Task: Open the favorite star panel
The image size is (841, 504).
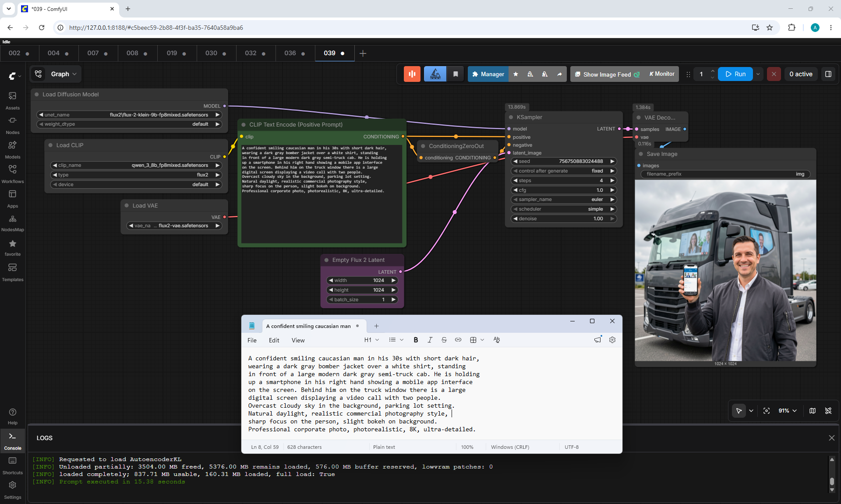Action: point(13,247)
